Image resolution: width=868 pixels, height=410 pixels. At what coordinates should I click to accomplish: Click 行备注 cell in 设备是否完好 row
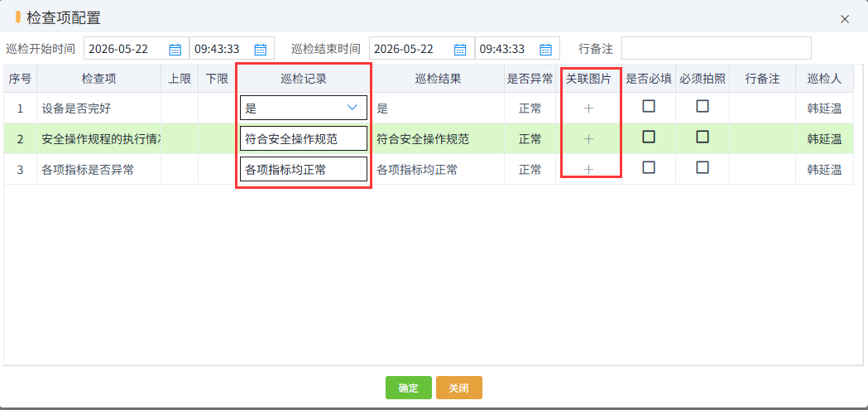pyautogui.click(x=762, y=109)
